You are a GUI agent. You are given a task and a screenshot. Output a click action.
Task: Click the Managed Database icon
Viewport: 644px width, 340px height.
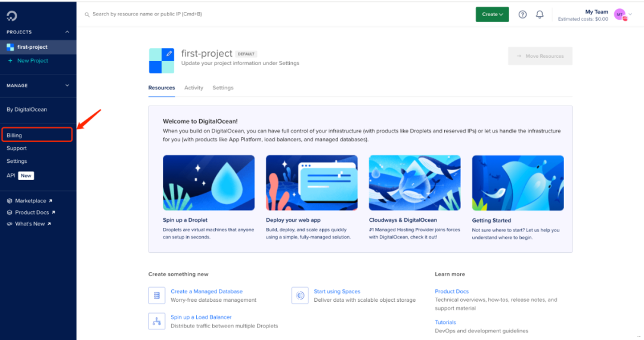click(x=157, y=295)
